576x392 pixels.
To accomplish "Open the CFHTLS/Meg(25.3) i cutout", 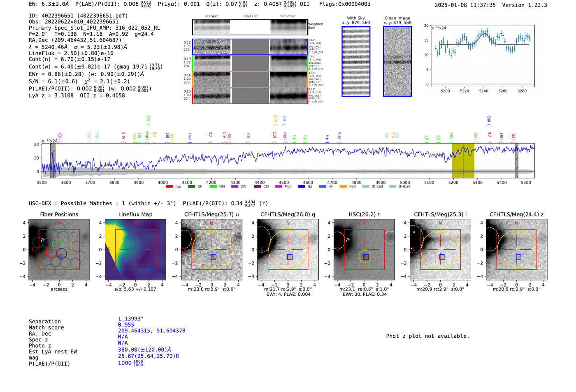I will [x=440, y=250].
